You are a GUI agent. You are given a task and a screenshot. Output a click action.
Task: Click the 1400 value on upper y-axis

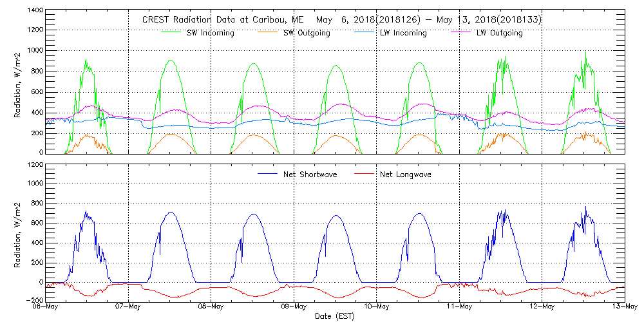pyautogui.click(x=35, y=12)
